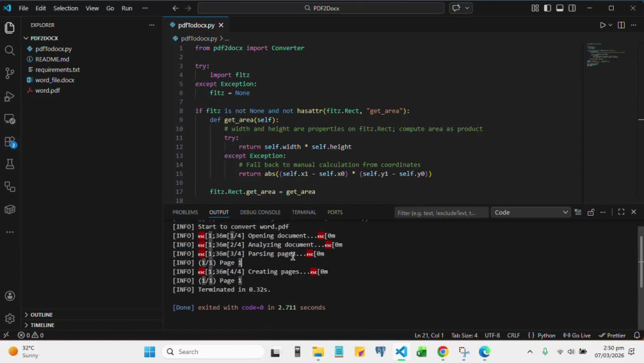Open Copilot chat icon in title bar
Screen dimensions: 644x363
pos(456,8)
